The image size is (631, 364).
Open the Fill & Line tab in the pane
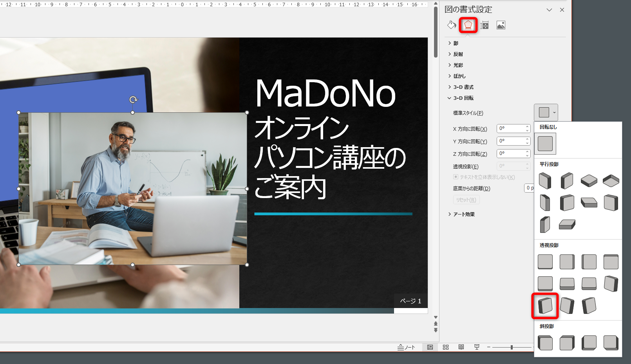click(x=451, y=25)
